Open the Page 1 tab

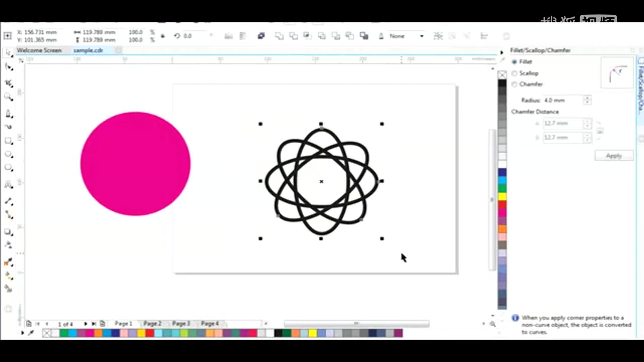[123, 323]
